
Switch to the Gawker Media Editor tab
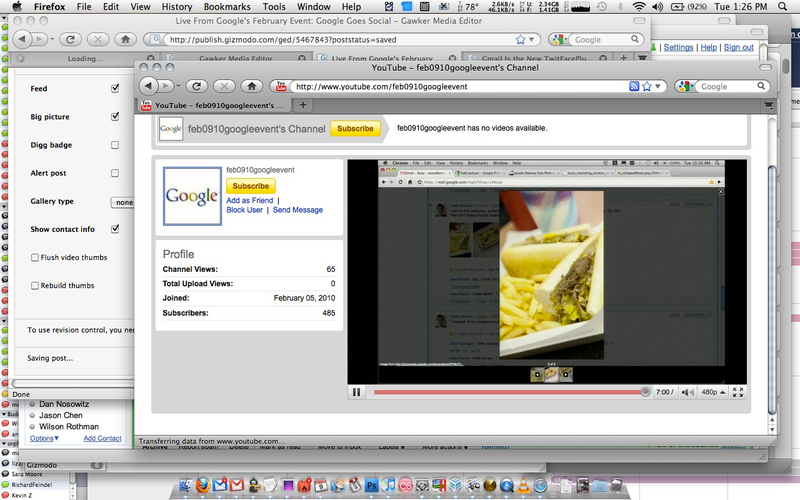pos(236,58)
